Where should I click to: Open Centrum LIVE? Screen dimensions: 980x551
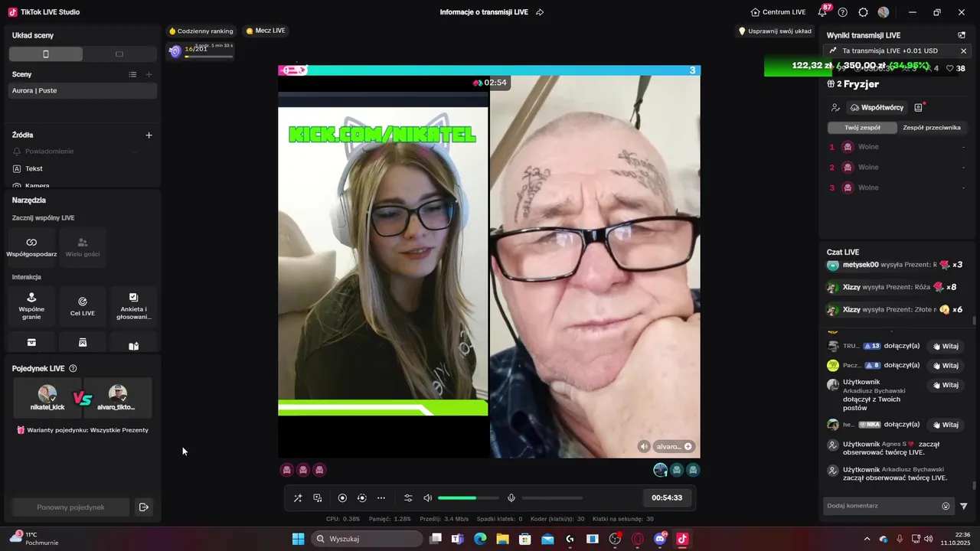779,12
